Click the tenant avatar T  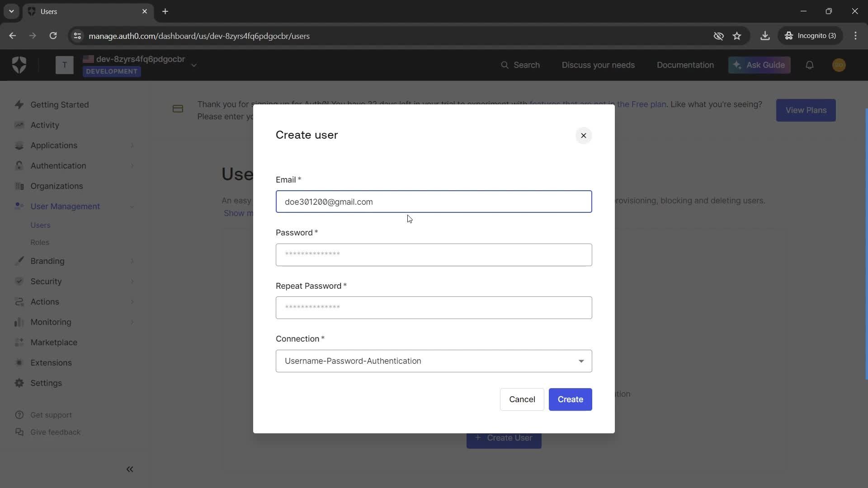coord(64,65)
